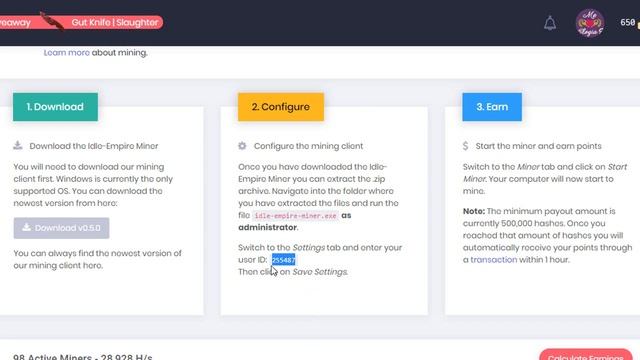Click the Calculate Earnings button

click(x=586, y=355)
